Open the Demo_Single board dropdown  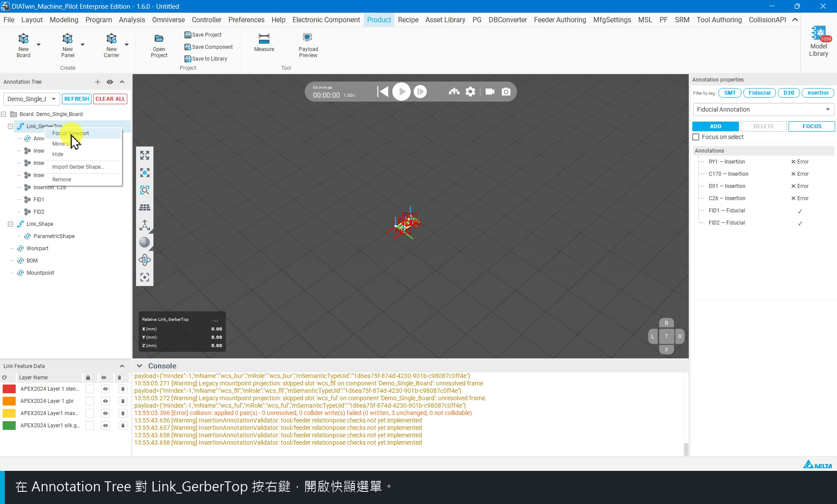click(x=31, y=99)
